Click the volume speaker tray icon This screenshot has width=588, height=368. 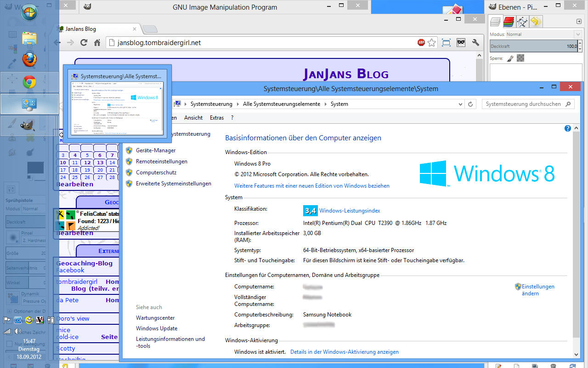click(x=17, y=331)
